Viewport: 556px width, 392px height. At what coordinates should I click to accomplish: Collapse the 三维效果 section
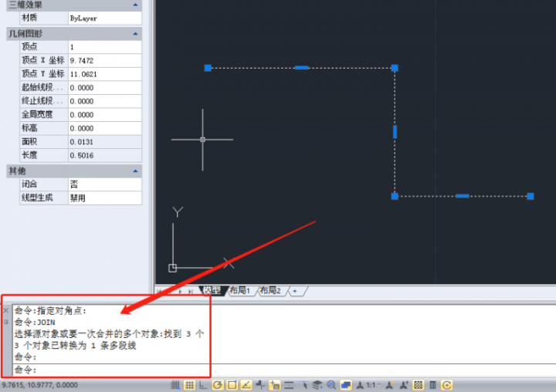(135, 5)
